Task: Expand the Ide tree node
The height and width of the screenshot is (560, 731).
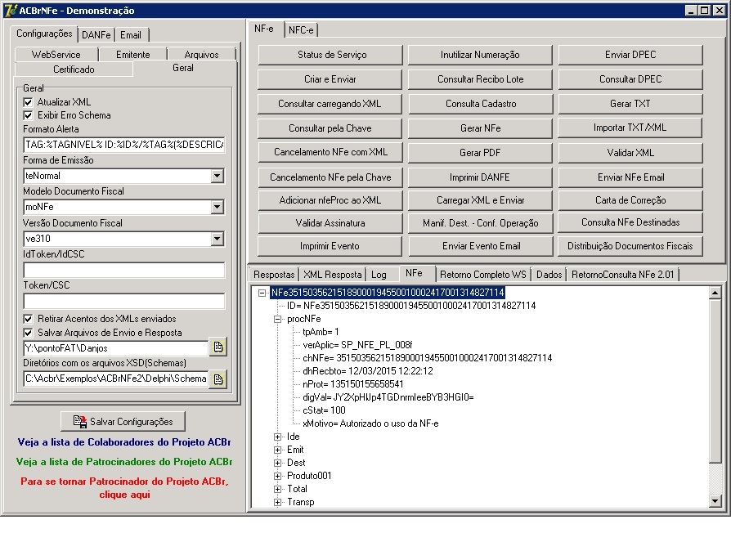Action: (277, 437)
